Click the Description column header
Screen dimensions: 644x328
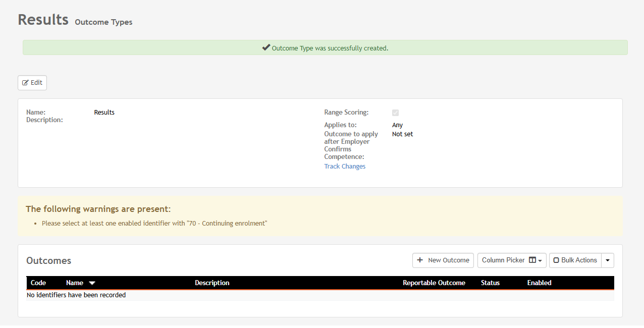(212, 283)
